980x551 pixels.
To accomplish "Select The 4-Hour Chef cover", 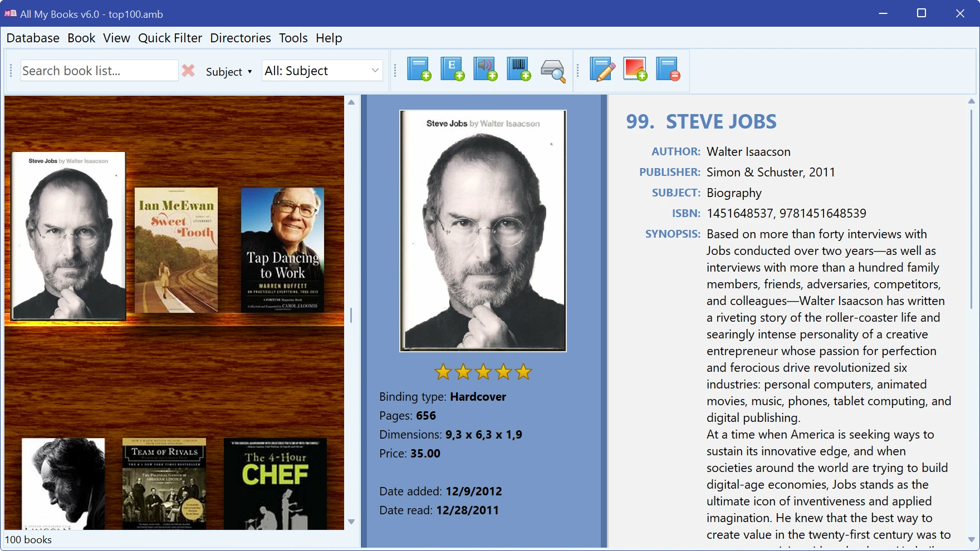I will pyautogui.click(x=275, y=484).
